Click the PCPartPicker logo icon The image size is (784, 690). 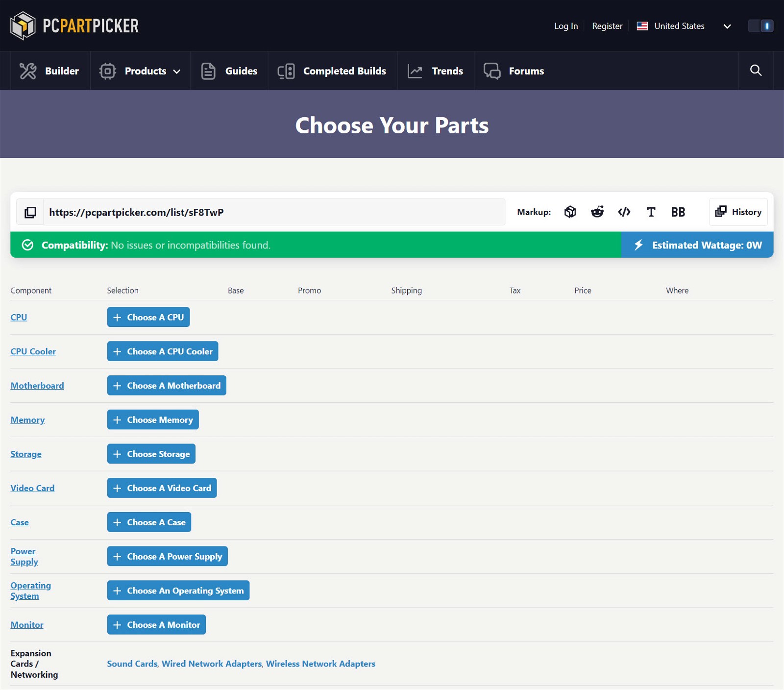[23, 25]
